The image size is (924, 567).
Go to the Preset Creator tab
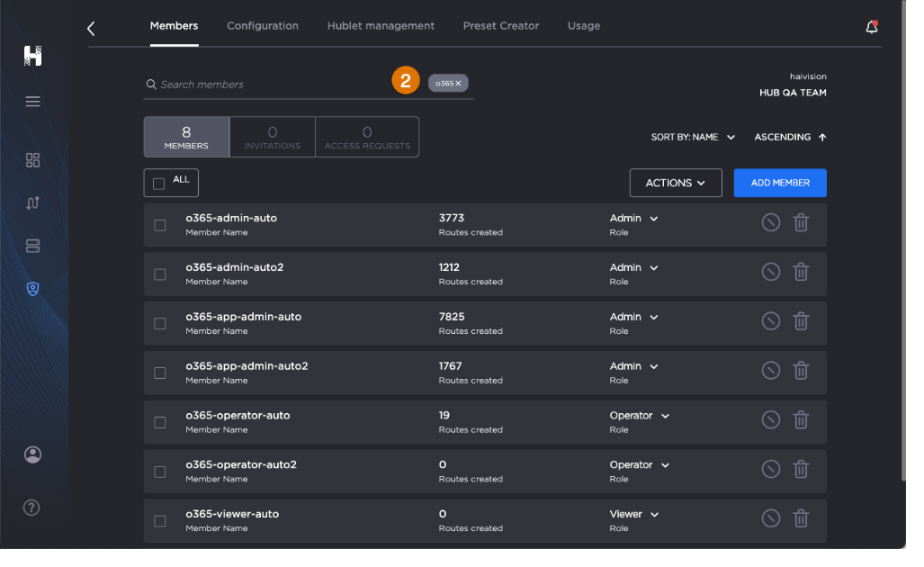click(500, 26)
